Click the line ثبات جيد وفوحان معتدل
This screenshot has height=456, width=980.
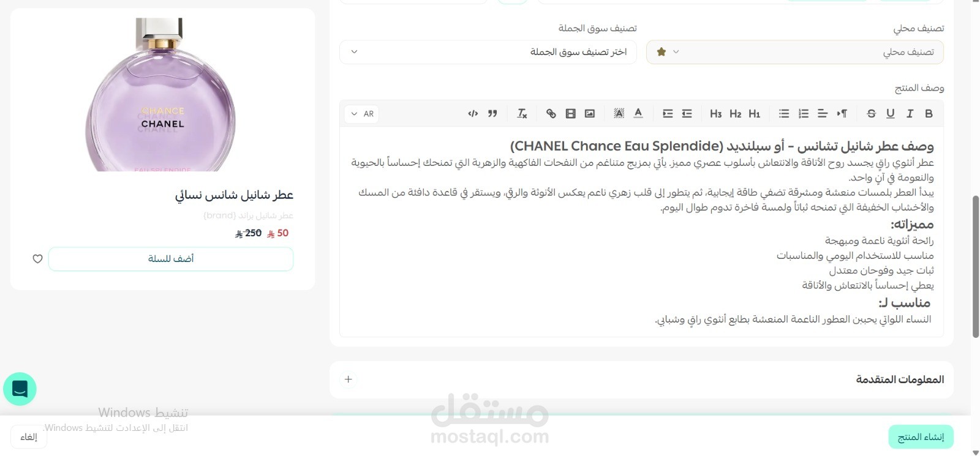(x=881, y=270)
